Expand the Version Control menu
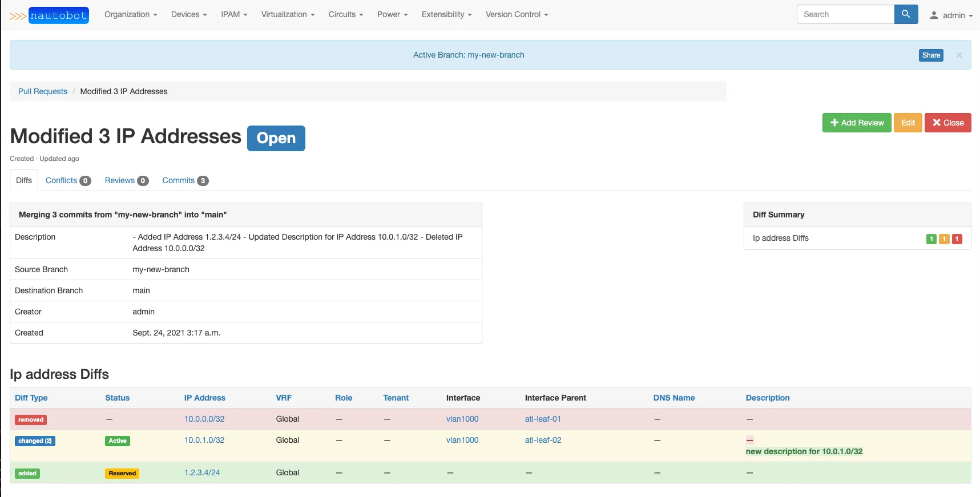 (x=517, y=15)
